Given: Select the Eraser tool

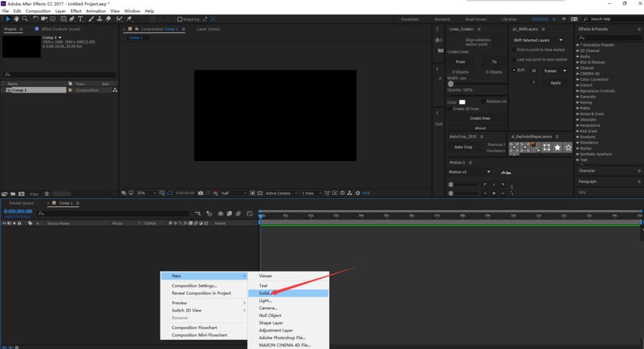Looking at the screenshot, I should (108, 19).
